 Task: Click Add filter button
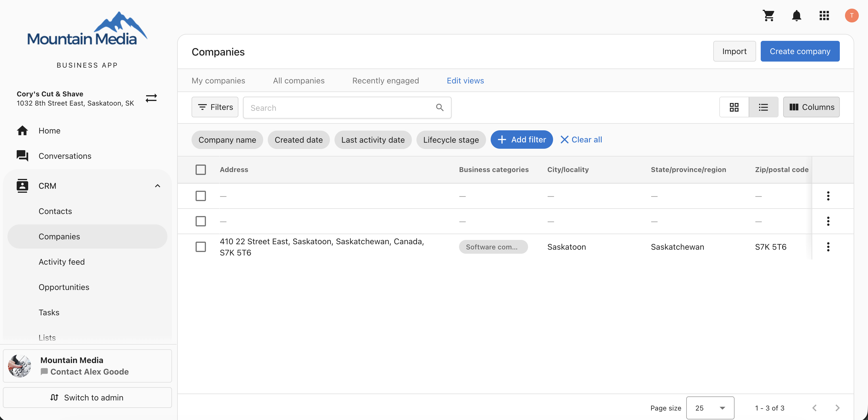[521, 140]
